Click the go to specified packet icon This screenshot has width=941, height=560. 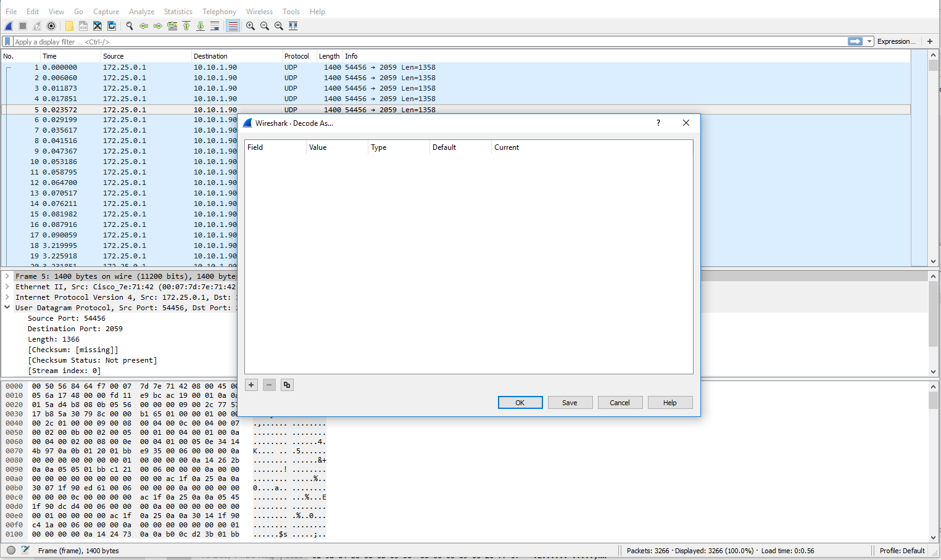(172, 26)
